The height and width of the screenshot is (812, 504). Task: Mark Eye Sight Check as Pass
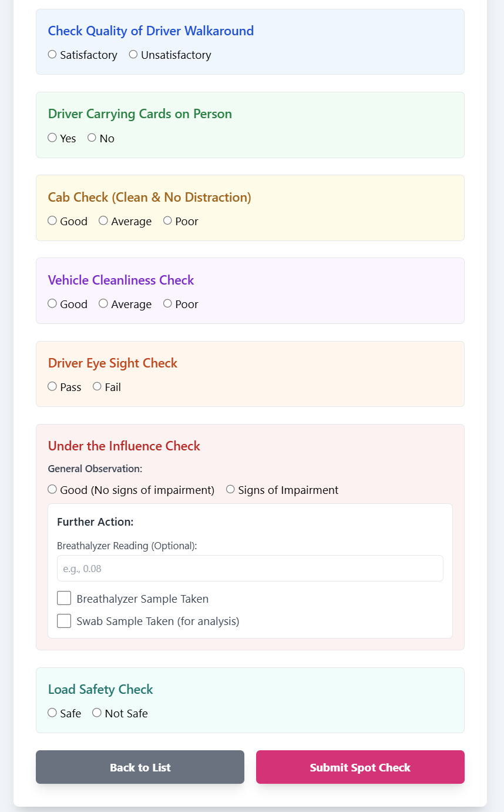(x=52, y=386)
